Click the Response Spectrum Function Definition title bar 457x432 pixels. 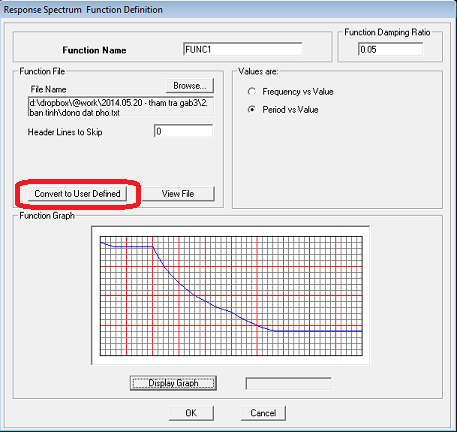228,10
